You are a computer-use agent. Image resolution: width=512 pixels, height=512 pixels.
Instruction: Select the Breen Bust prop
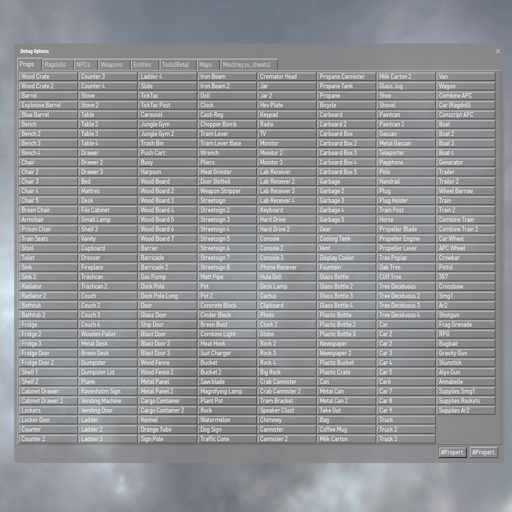(x=227, y=325)
